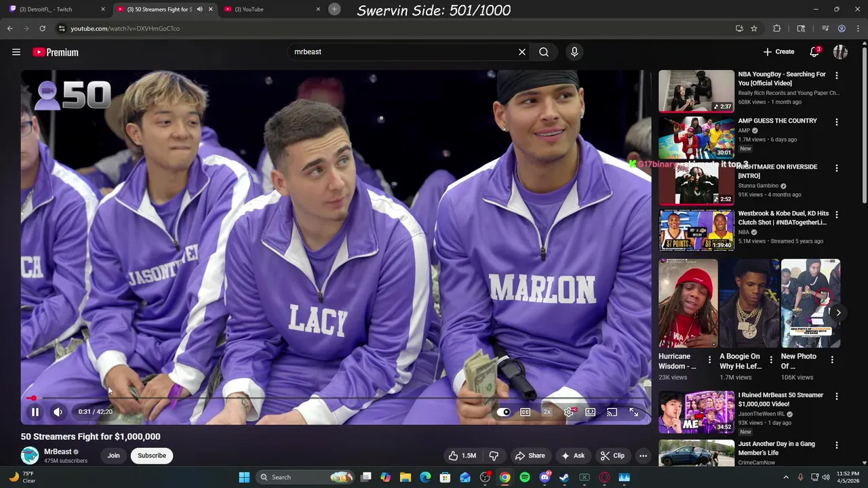Screen dimensions: 868x488
Task: Start voice search with the microphone
Action: click(x=574, y=52)
